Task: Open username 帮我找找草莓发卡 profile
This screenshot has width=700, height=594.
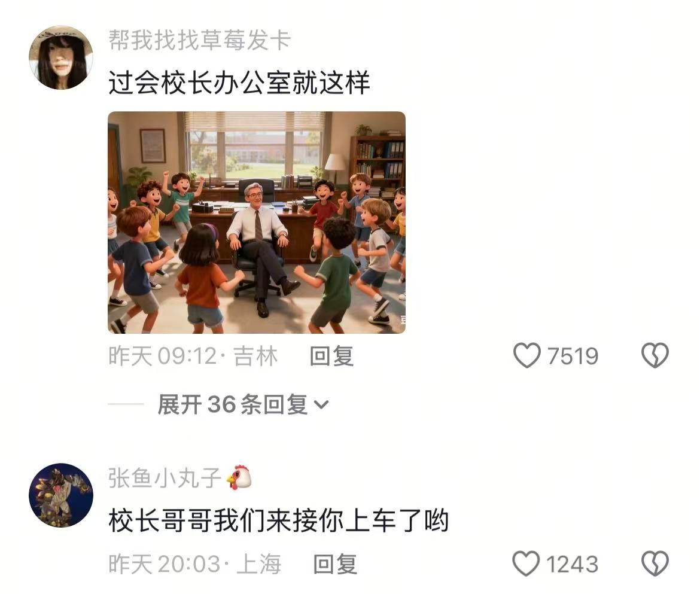Action: click(x=200, y=39)
